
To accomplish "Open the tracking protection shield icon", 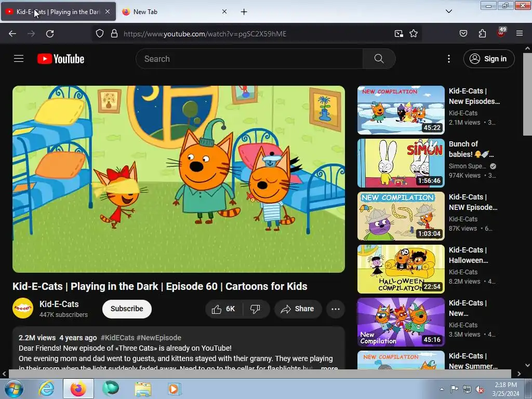I will pos(99,34).
